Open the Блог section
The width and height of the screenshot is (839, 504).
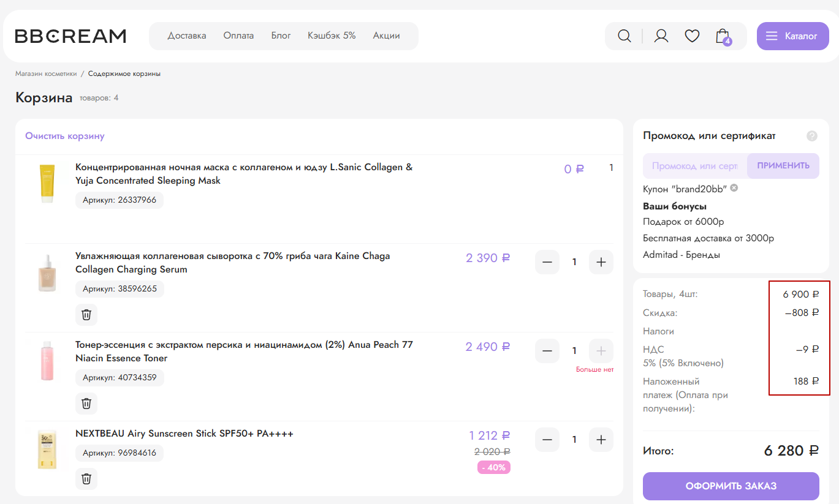(281, 36)
